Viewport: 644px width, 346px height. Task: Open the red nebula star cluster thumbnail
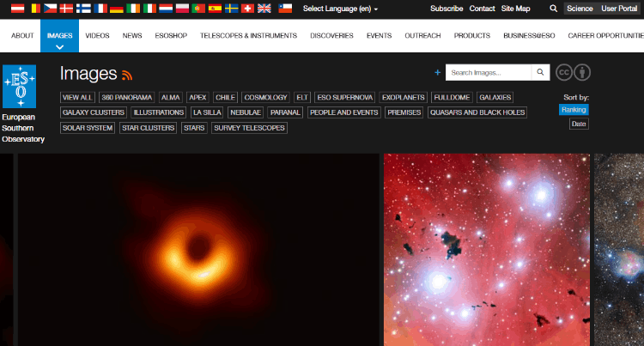click(487, 250)
